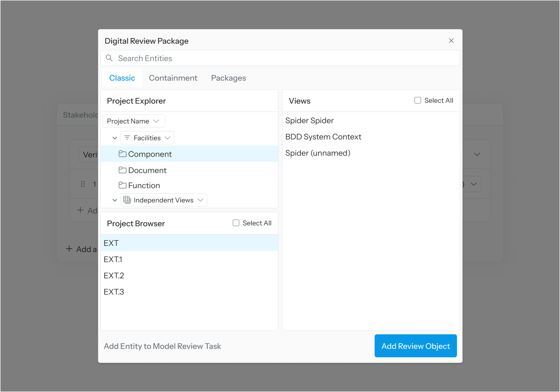This screenshot has height=392, width=560.
Task: Collapse the Facilities tree node
Action: click(115, 138)
